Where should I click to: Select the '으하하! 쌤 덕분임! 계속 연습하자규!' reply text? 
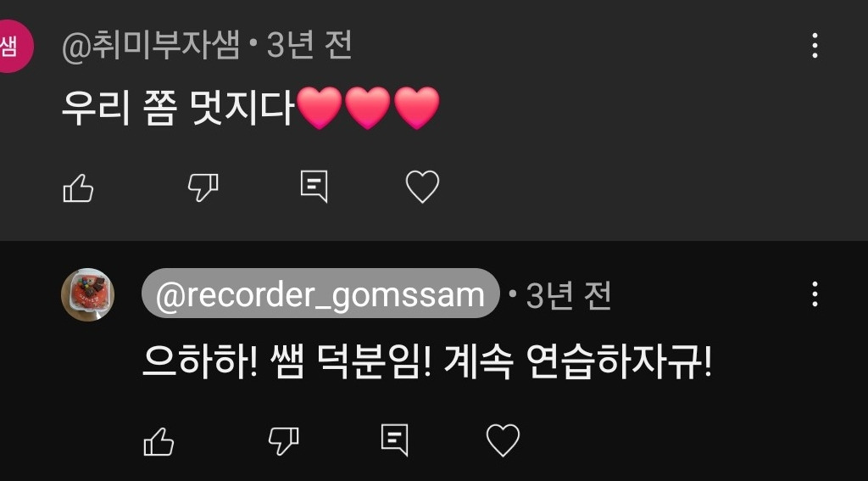[427, 363]
